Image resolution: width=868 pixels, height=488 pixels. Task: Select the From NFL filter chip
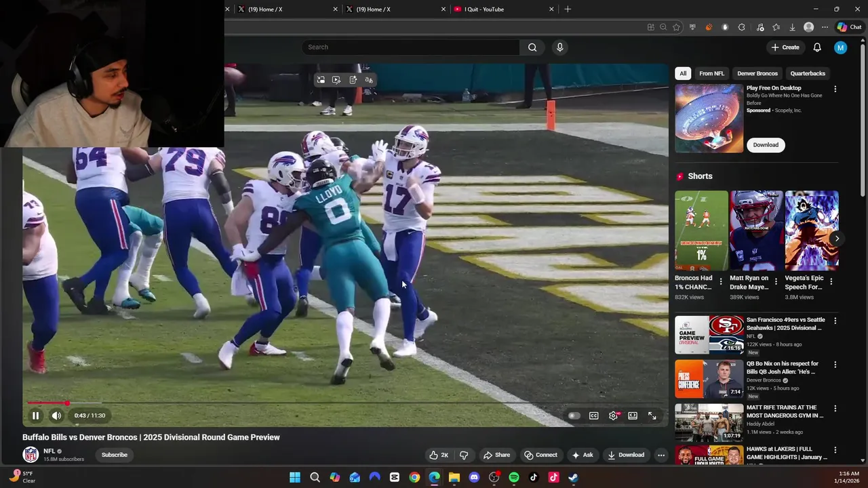711,73
